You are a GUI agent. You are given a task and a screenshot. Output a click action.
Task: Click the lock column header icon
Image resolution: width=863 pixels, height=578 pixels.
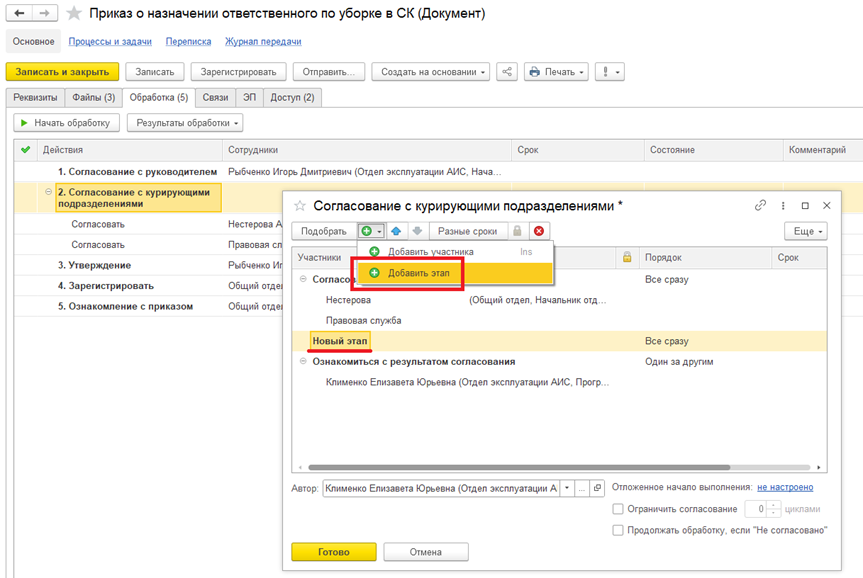(x=627, y=257)
